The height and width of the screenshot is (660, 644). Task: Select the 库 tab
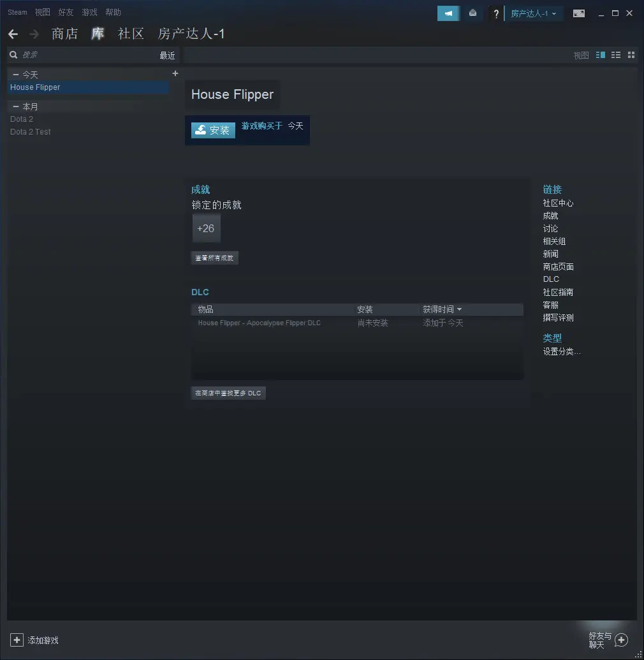click(x=98, y=34)
